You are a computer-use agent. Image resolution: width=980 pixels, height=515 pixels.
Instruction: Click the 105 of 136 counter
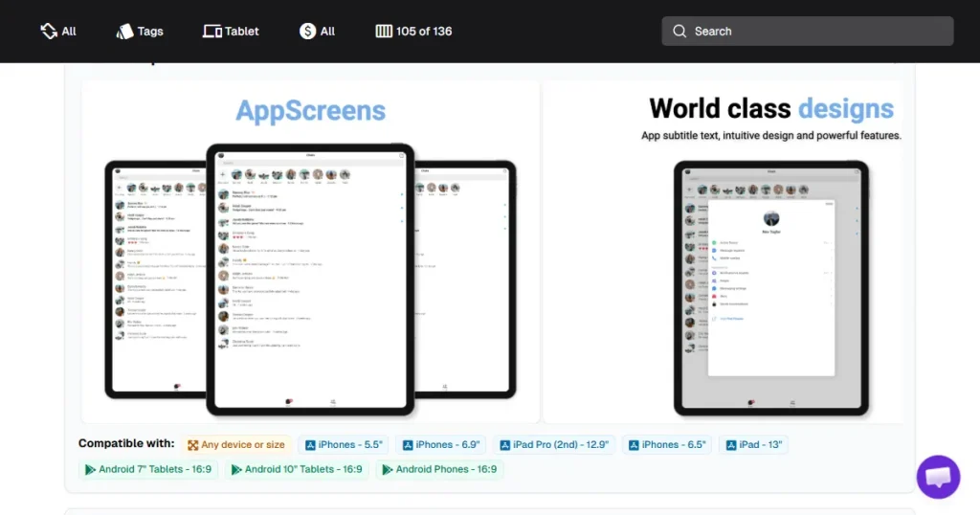413,32
